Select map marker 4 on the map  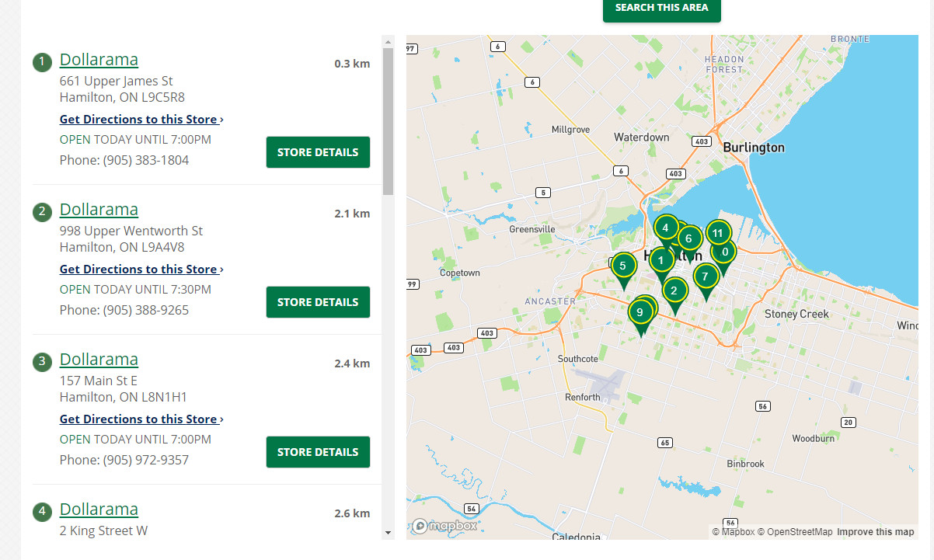[x=666, y=227]
